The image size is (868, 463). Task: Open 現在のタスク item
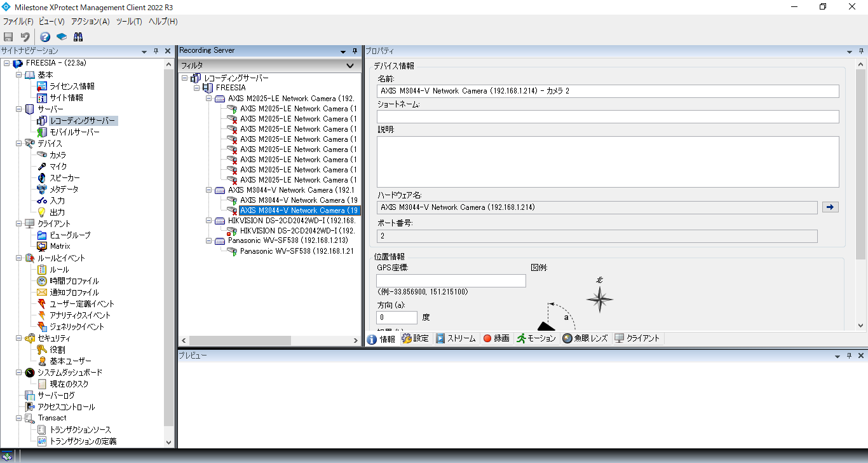point(69,384)
